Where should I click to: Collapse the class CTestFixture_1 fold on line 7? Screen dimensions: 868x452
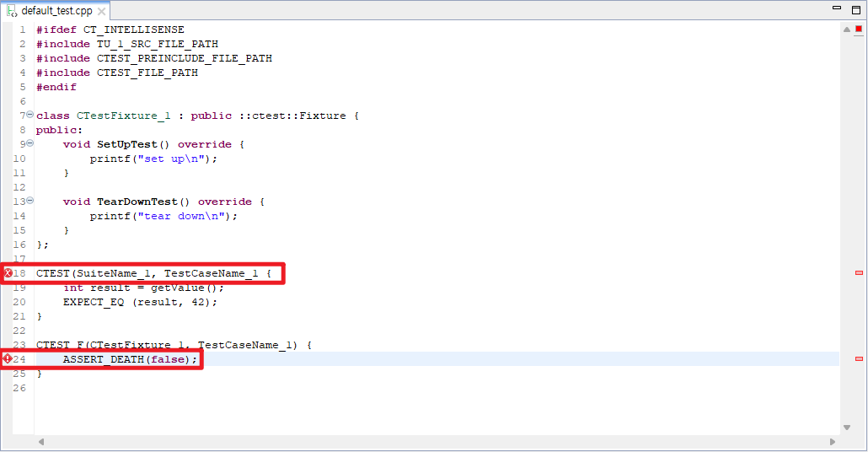pyautogui.click(x=29, y=114)
